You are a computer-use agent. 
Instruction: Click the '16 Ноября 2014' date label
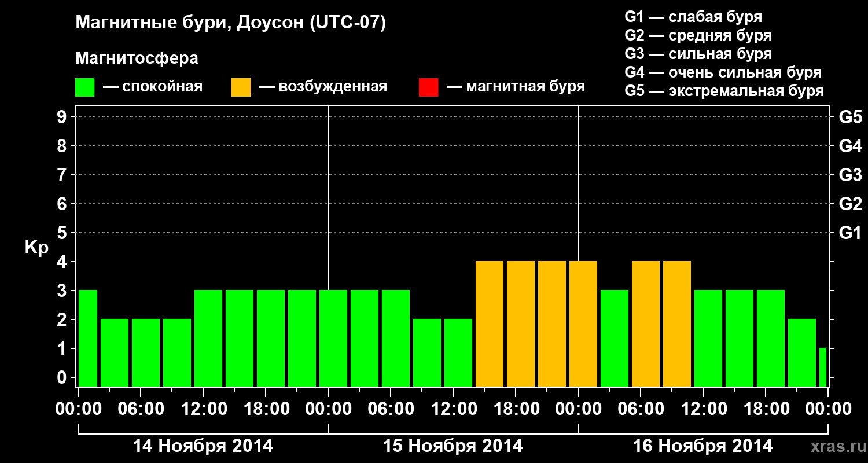point(703,446)
